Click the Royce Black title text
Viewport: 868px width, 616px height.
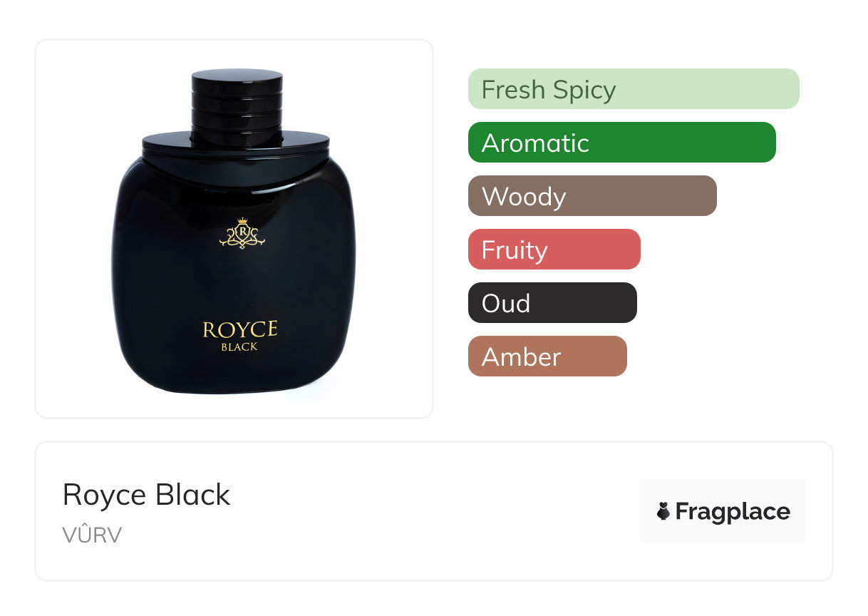pyautogui.click(x=147, y=495)
